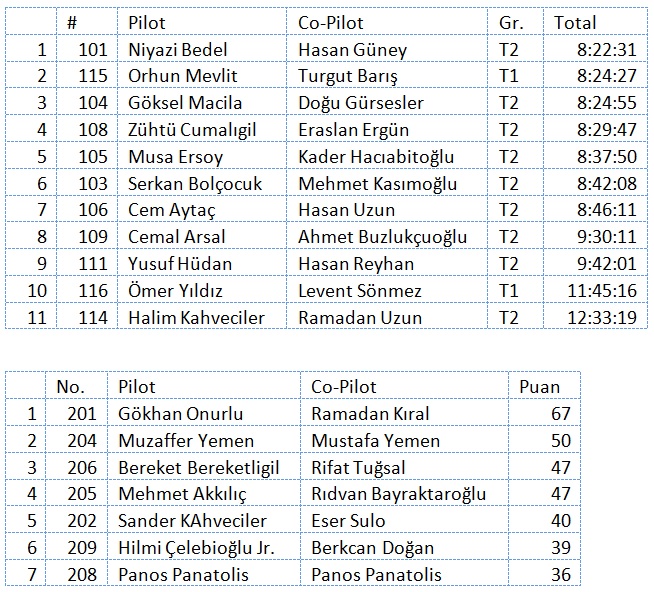Click car number 108 cell
654x592 pixels.
(93, 130)
